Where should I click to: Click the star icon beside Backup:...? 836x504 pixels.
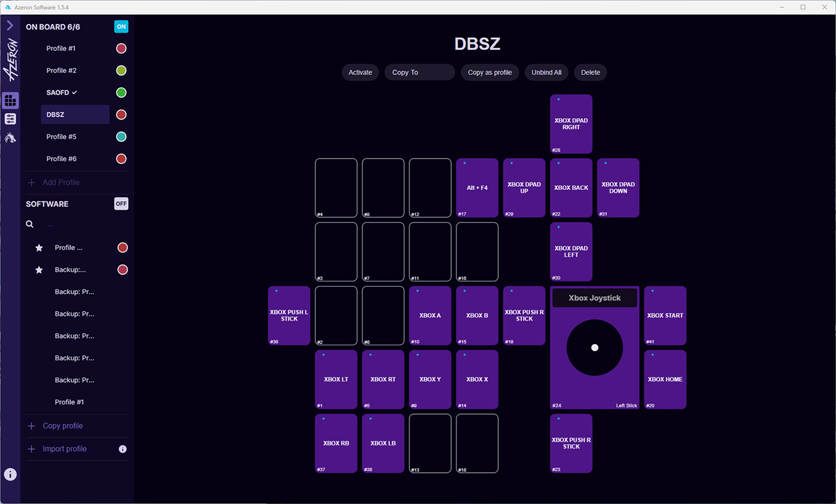(39, 270)
